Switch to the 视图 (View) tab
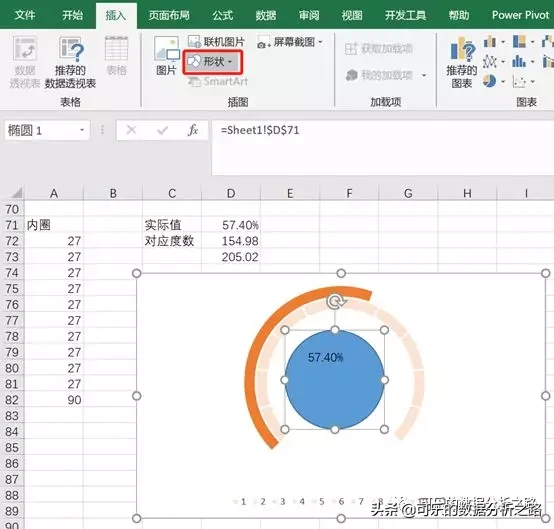This screenshot has width=554, height=529. [x=352, y=15]
